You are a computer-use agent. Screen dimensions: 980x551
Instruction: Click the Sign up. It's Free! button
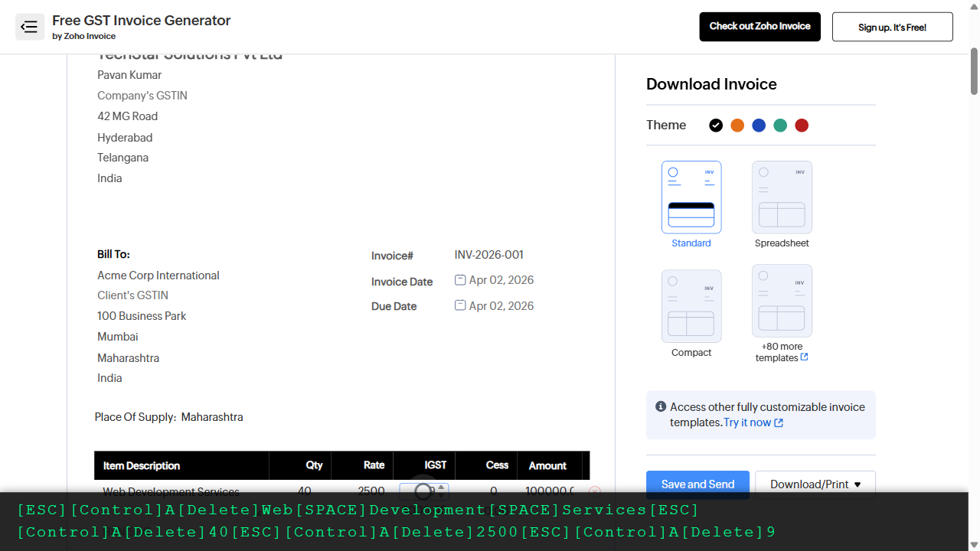pos(892,27)
